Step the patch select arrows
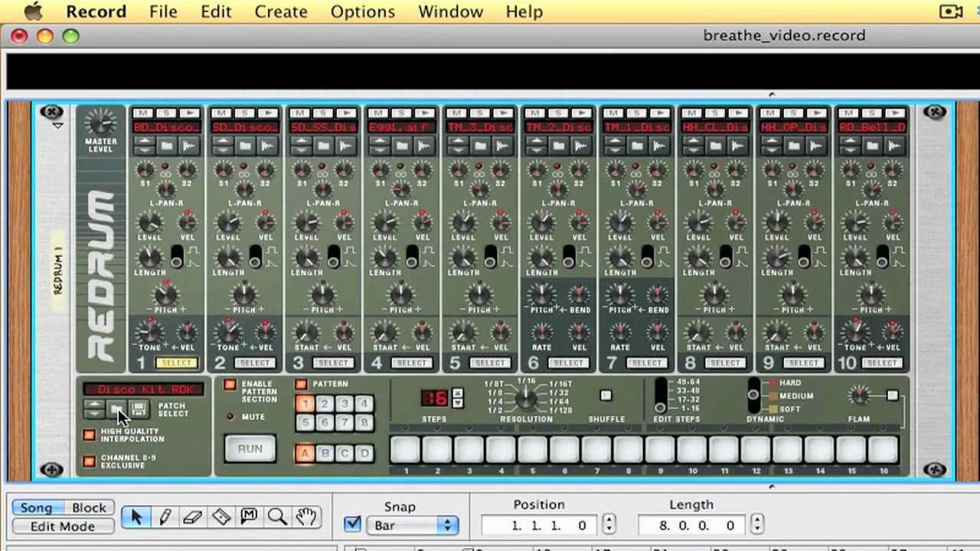This screenshot has height=551, width=980. 94,409
